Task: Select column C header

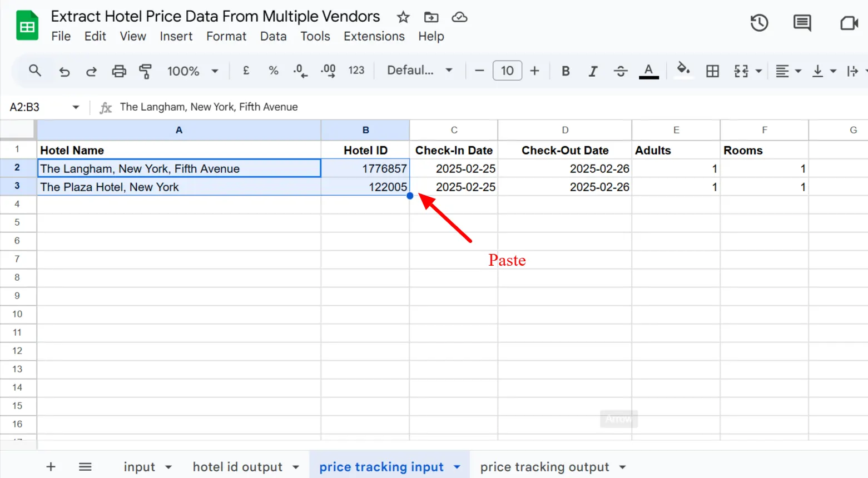Action: point(454,130)
